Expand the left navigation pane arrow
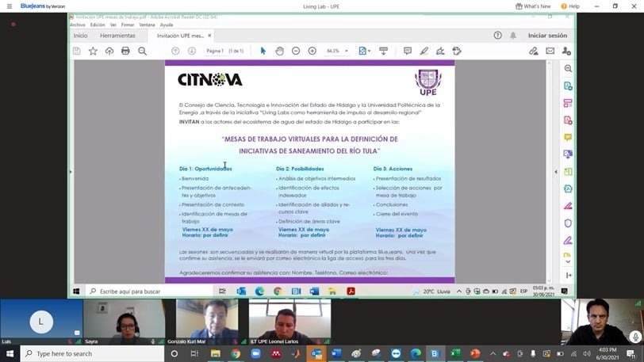This screenshot has height=362, width=644. [71, 171]
